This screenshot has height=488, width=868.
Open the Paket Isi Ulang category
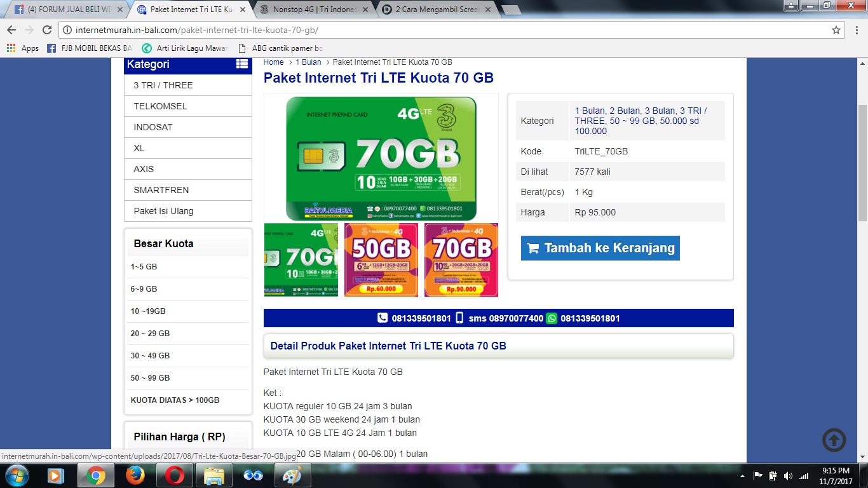tap(188, 211)
